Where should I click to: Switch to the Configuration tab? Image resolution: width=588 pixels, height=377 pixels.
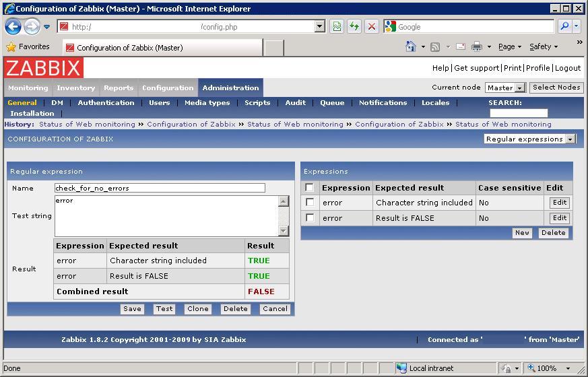tap(168, 88)
